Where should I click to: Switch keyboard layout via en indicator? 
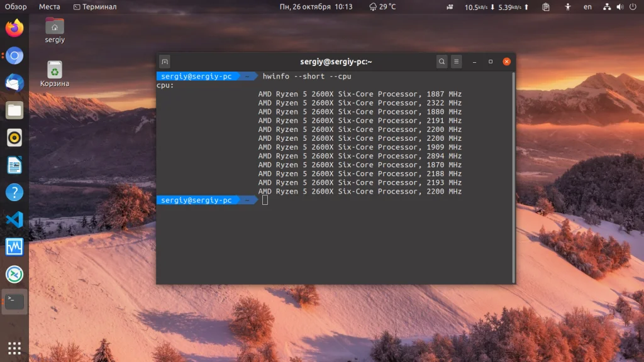tap(588, 6)
